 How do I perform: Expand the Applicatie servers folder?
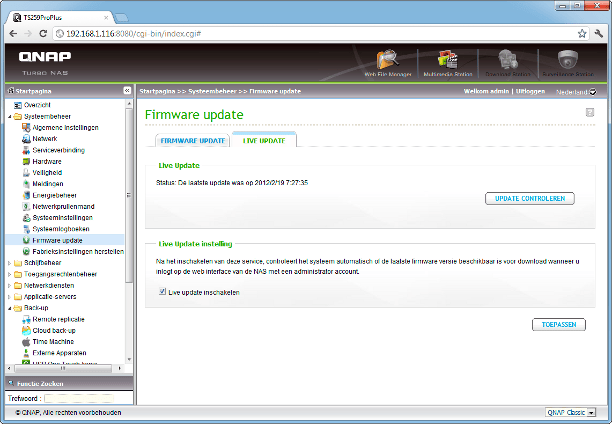pyautogui.click(x=10, y=297)
